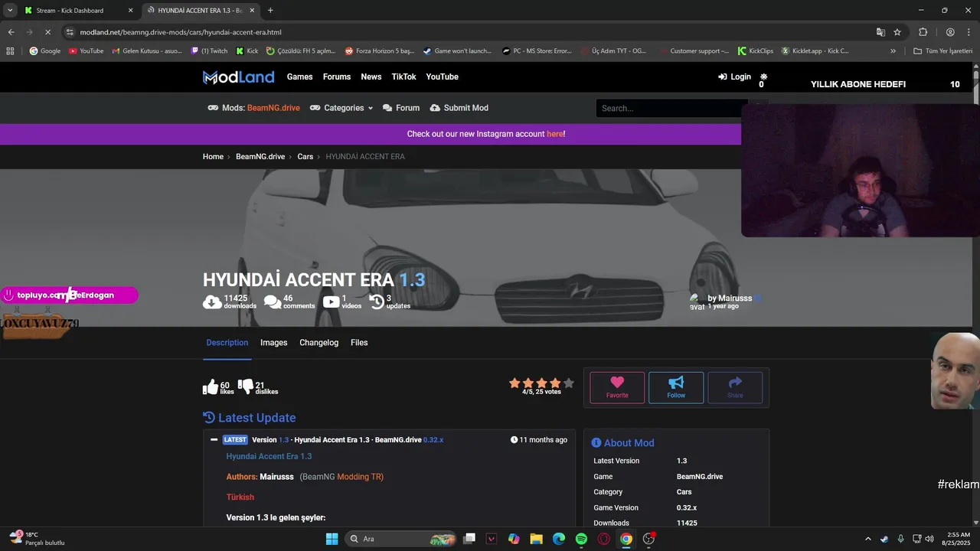Viewport: 980px width, 551px height.
Task: Stop loading the page
Action: pyautogui.click(x=47, y=32)
